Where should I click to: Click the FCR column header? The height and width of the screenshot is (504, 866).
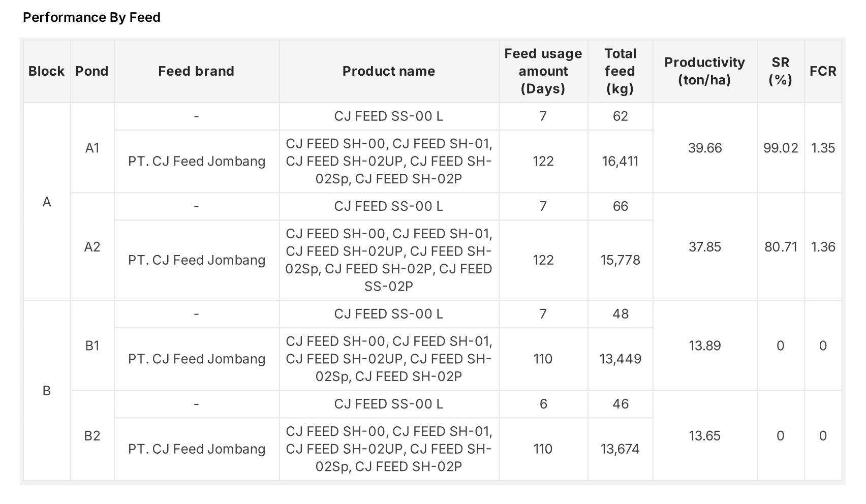823,71
